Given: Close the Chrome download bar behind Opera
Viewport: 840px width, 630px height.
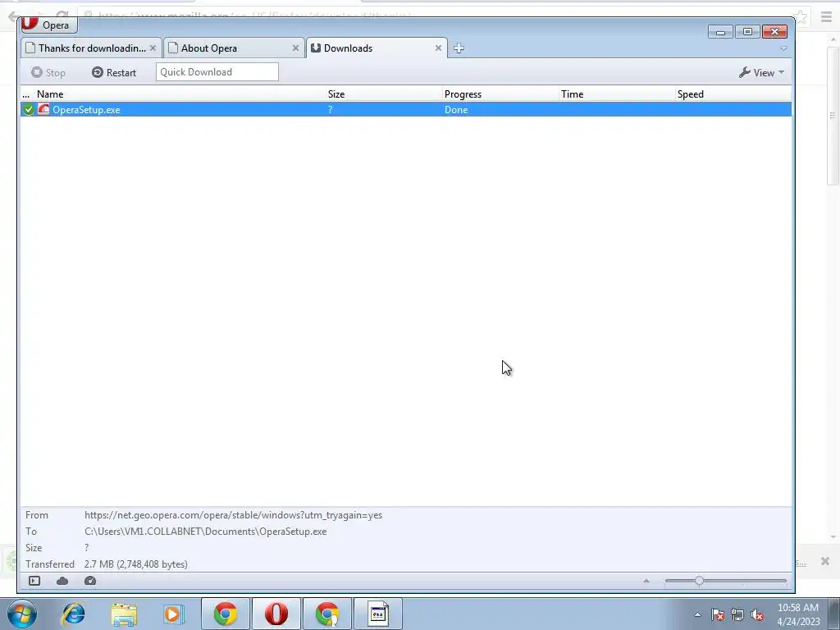Looking at the screenshot, I should (825, 561).
